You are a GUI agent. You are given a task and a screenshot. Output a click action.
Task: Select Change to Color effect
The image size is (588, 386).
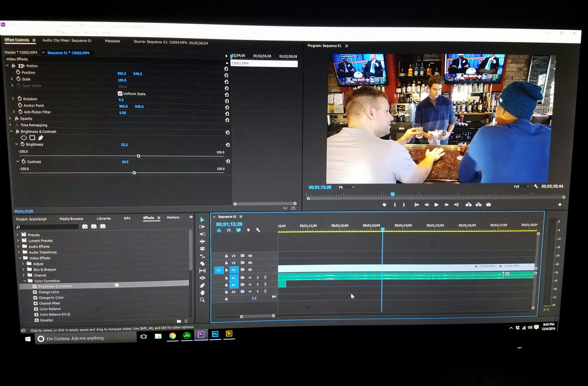(x=51, y=298)
